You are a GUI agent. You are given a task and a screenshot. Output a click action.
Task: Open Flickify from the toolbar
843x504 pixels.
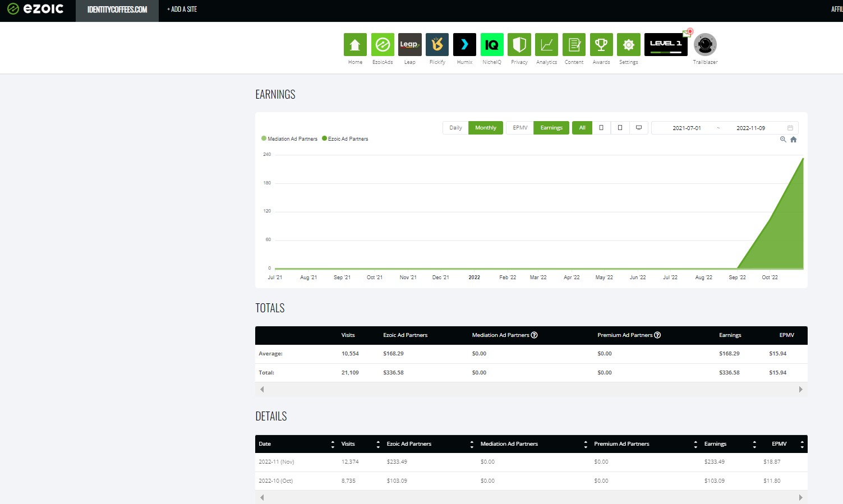point(437,45)
